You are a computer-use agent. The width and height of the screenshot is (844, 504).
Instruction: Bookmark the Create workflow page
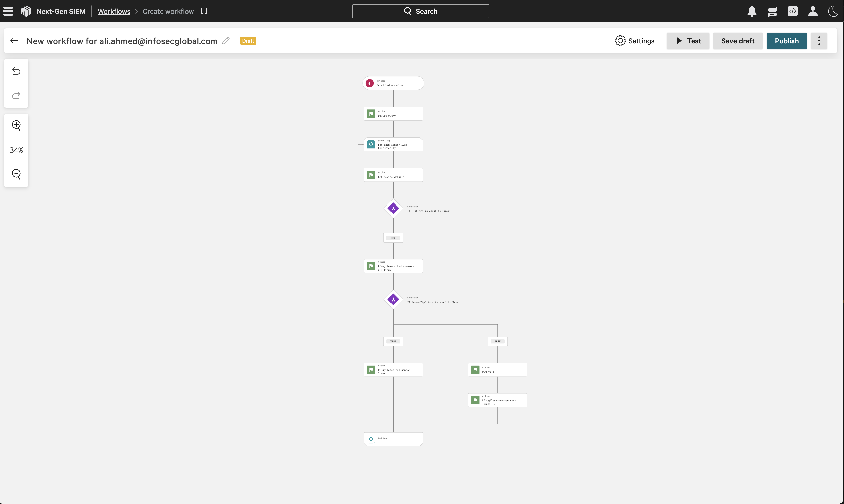204,11
